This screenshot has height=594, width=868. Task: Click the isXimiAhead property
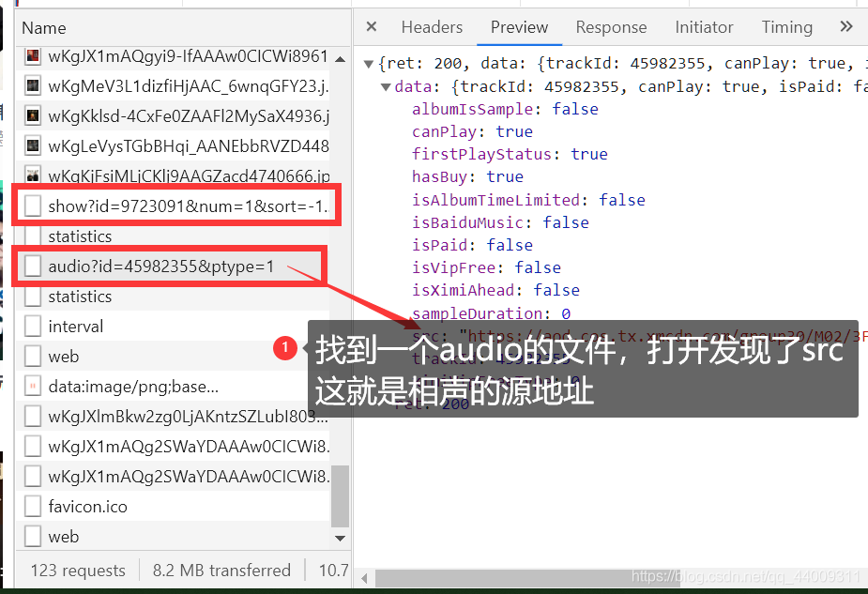(495, 290)
